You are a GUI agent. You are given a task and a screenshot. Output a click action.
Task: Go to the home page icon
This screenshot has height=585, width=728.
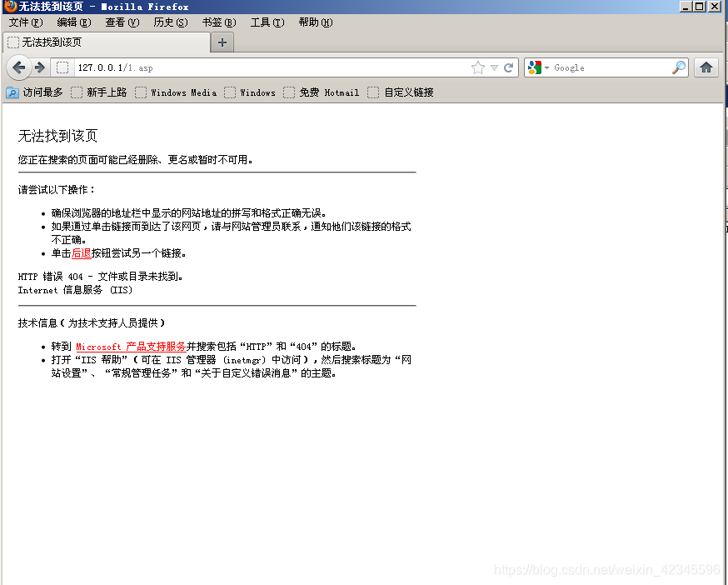click(x=706, y=67)
